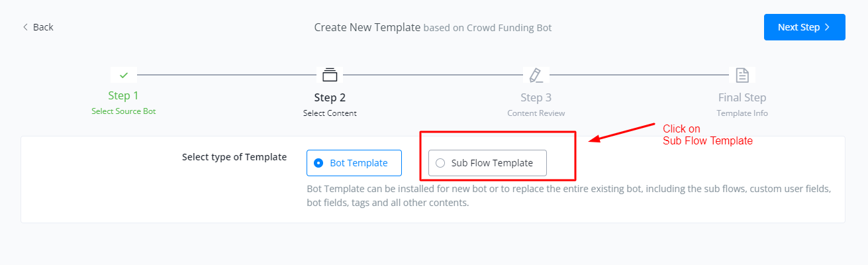Click the Back chevron arrow icon
Image resolution: width=868 pixels, height=265 pixels.
point(25,27)
